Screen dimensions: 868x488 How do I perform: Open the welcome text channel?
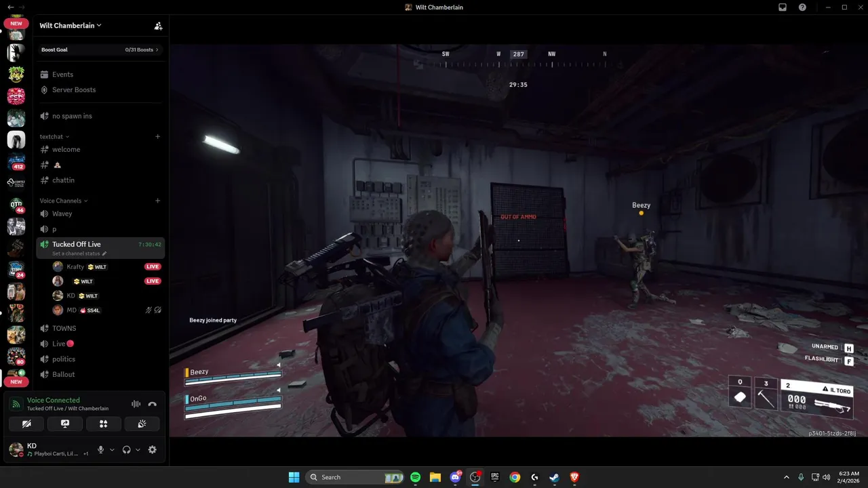coord(100,149)
